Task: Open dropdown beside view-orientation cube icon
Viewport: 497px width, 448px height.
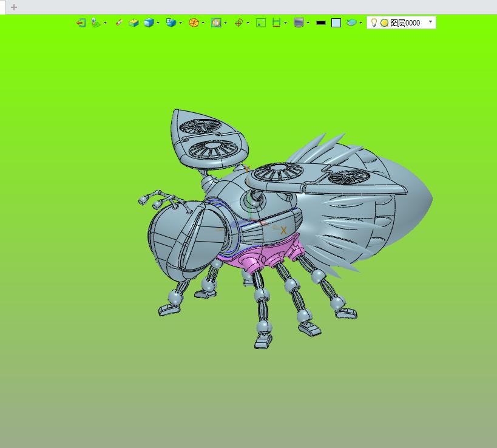Action: click(x=181, y=23)
